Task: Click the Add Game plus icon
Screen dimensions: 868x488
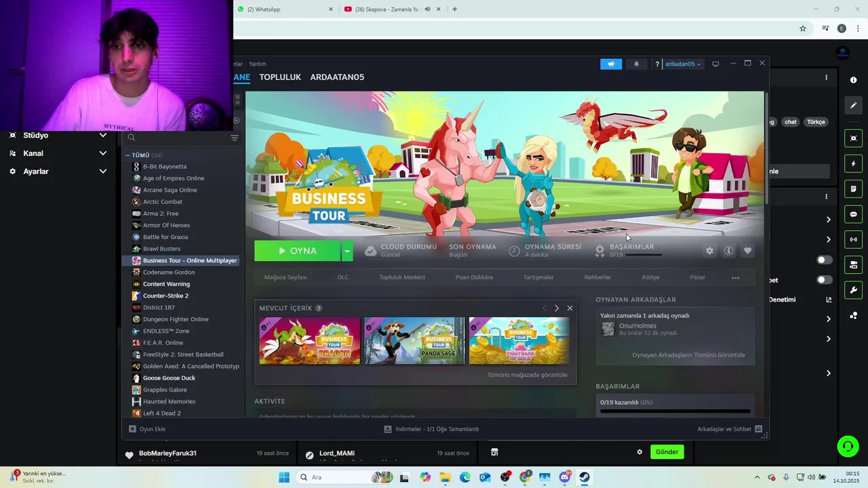Action: pos(132,429)
